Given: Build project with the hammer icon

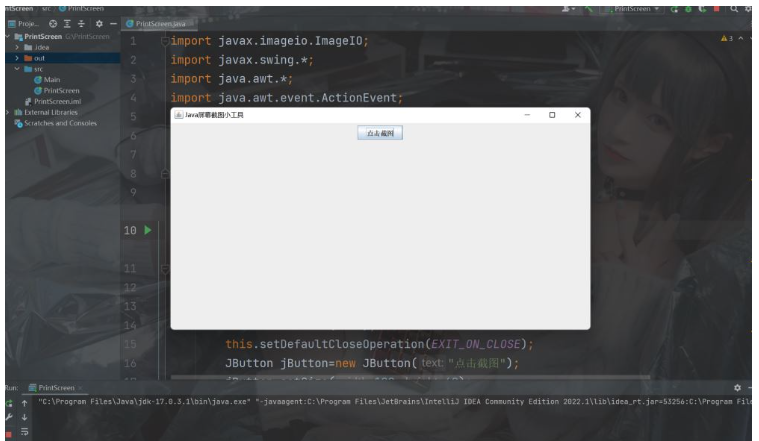Looking at the screenshot, I should [589, 9].
